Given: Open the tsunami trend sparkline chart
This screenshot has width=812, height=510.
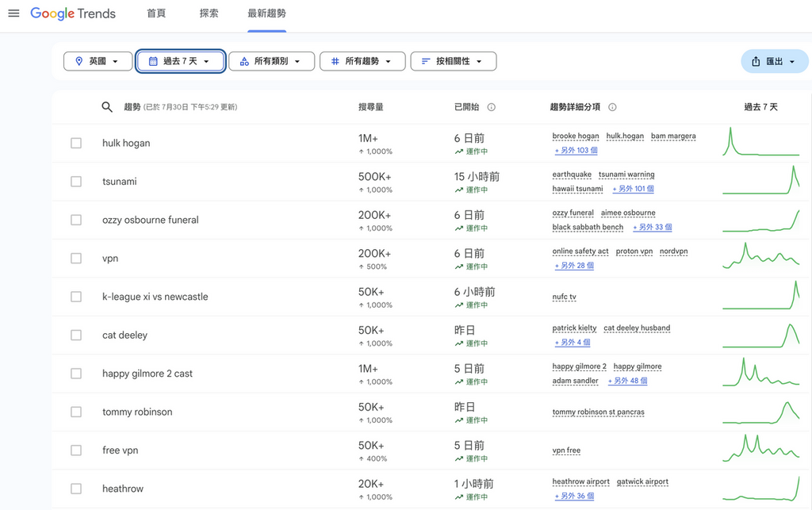Looking at the screenshot, I should pos(760,180).
